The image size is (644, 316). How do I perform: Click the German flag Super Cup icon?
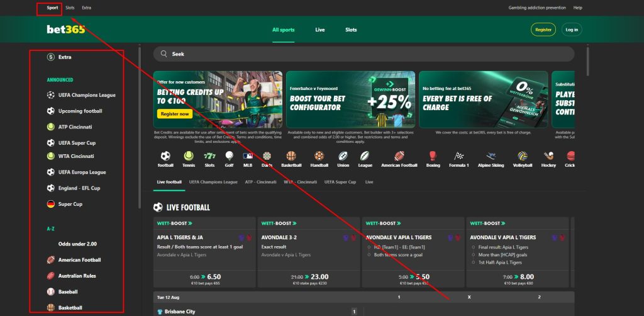pos(50,204)
